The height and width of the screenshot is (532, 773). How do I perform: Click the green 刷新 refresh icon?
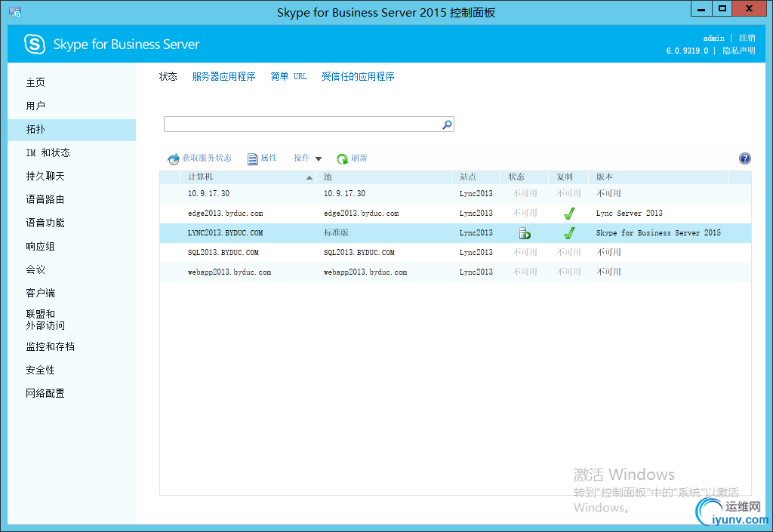click(342, 158)
